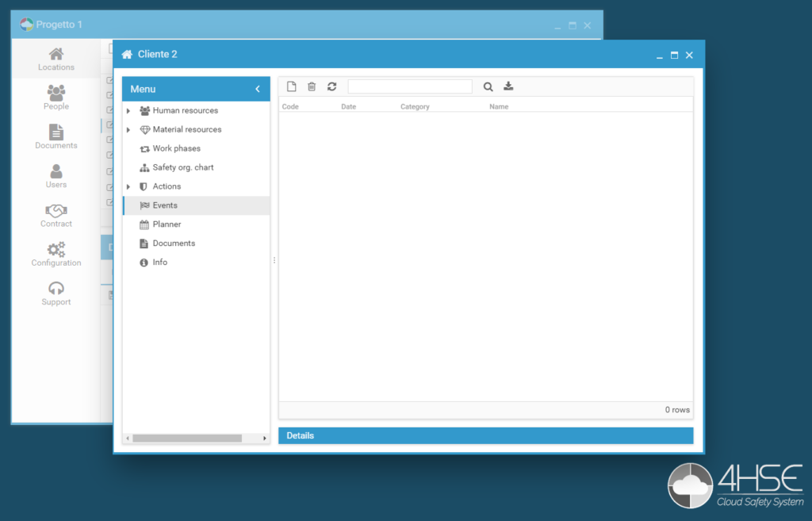Open Documents in the Cliente 2 menu

click(x=174, y=243)
